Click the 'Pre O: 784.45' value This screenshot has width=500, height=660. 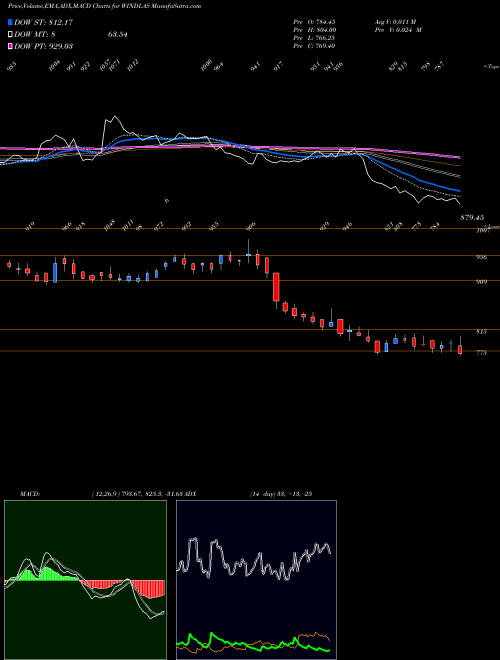click(314, 21)
